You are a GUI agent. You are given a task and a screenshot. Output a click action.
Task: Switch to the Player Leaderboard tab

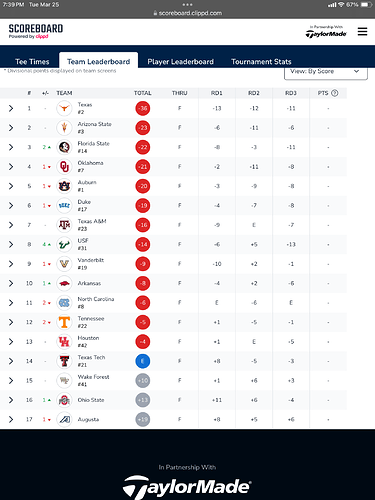180,62
